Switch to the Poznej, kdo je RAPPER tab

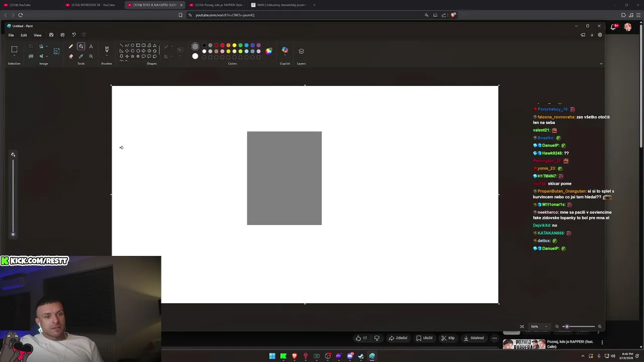(x=216, y=5)
